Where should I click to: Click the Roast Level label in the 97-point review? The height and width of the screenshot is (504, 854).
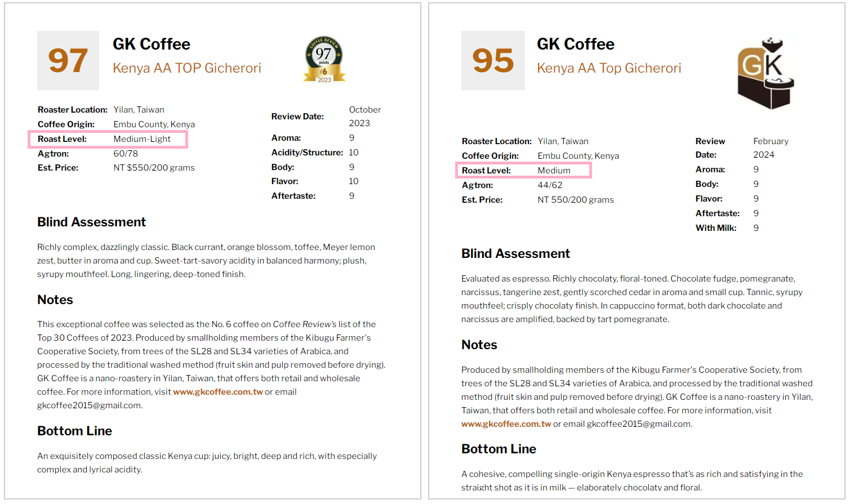62,139
